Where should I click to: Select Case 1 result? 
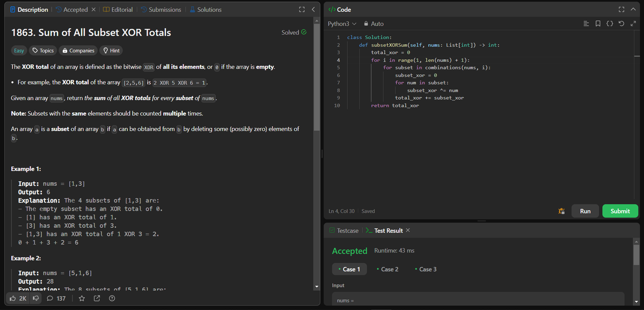[349, 269]
